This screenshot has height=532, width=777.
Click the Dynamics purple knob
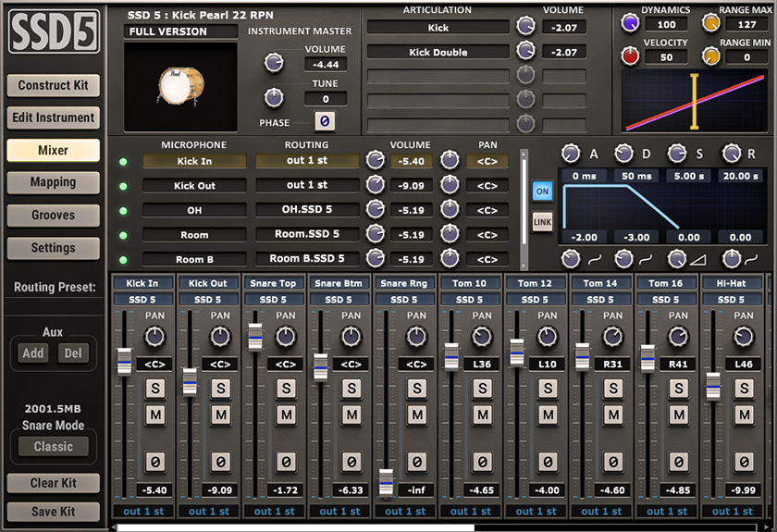pos(631,22)
